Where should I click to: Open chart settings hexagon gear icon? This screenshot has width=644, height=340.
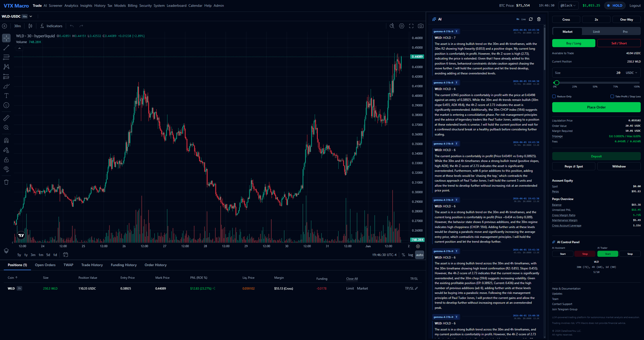tap(402, 26)
